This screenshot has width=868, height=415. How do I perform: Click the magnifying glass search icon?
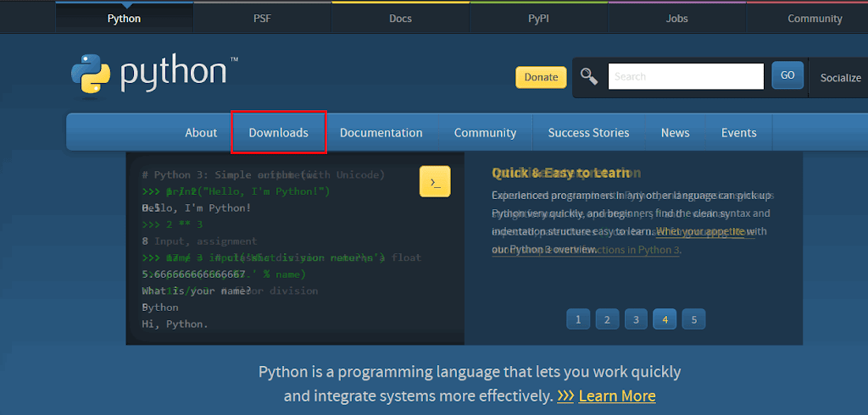589,76
